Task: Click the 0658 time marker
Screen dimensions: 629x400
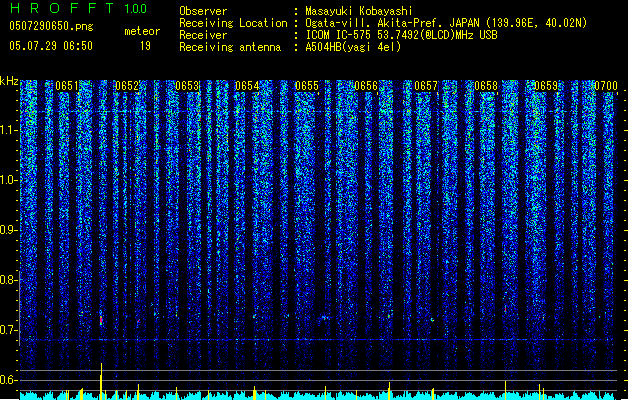Action: 486,86
